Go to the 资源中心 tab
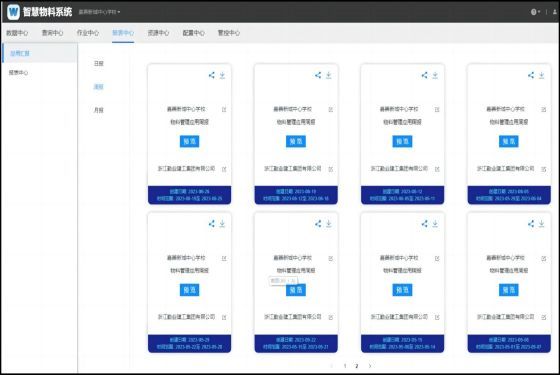This screenshot has height=375, width=560. click(x=159, y=33)
